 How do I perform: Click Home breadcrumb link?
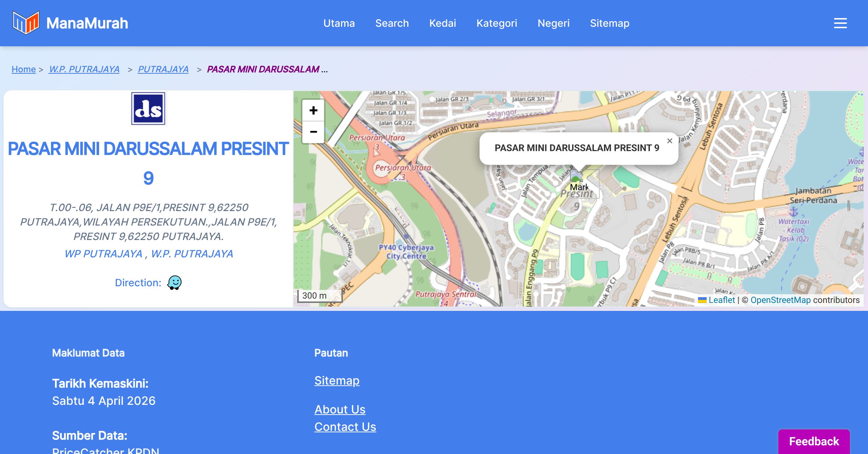coord(24,69)
